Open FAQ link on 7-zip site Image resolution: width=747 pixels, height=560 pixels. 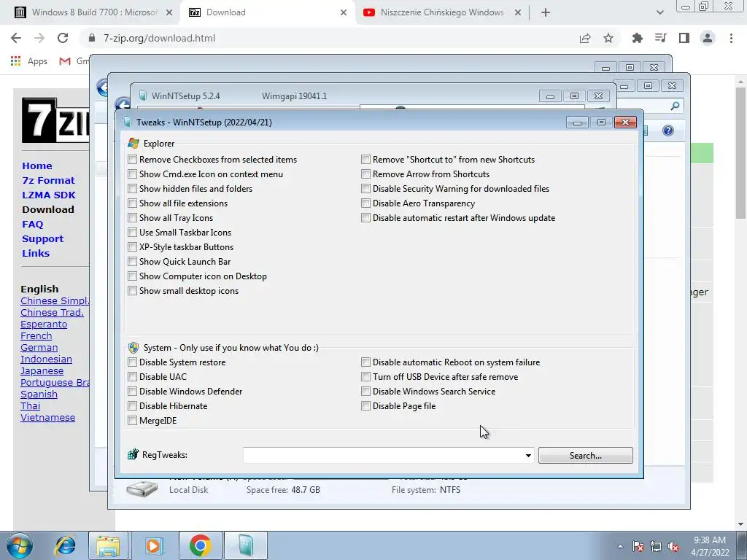(32, 225)
